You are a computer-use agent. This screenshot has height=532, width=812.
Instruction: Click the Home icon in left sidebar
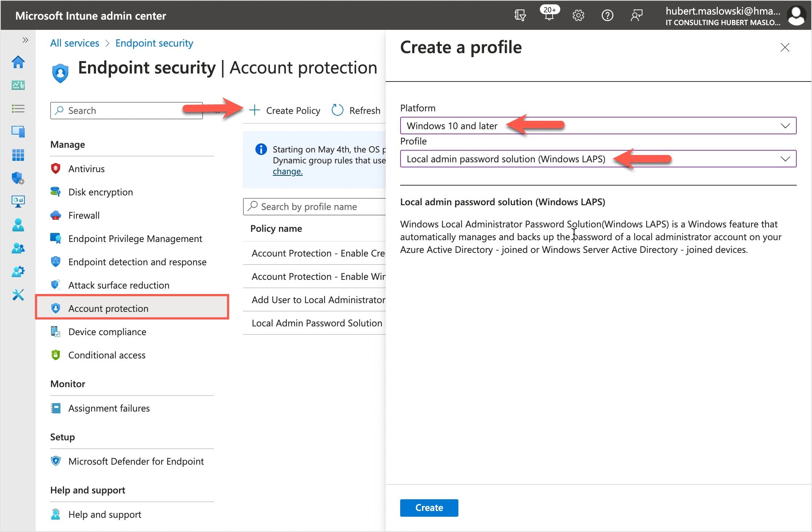pos(18,62)
